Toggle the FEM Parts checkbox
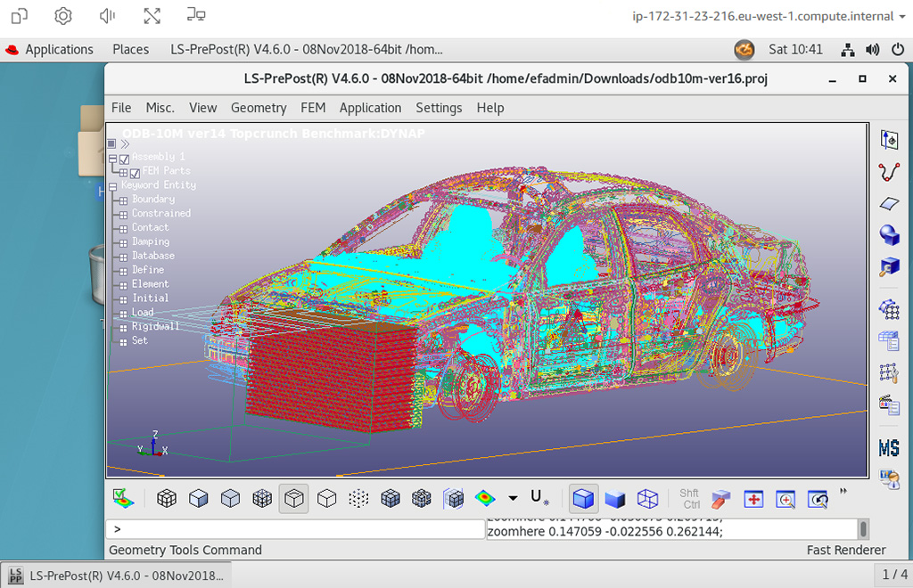913x588 pixels. 136,172
